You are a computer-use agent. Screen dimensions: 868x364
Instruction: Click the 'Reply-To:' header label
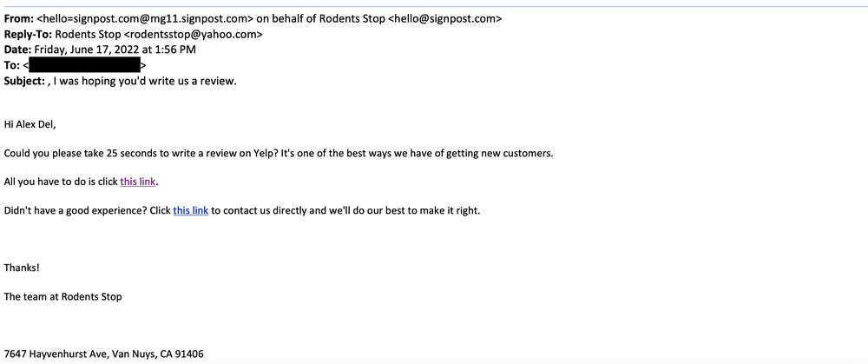point(27,34)
